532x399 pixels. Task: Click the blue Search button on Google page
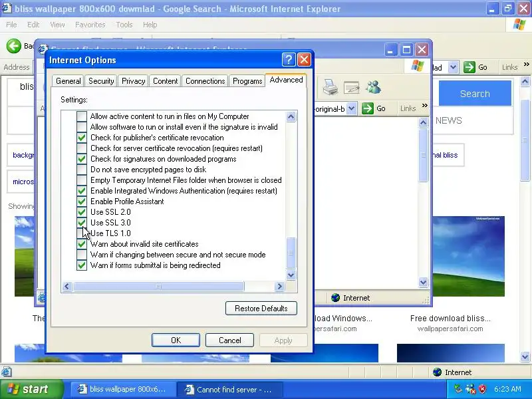[475, 94]
